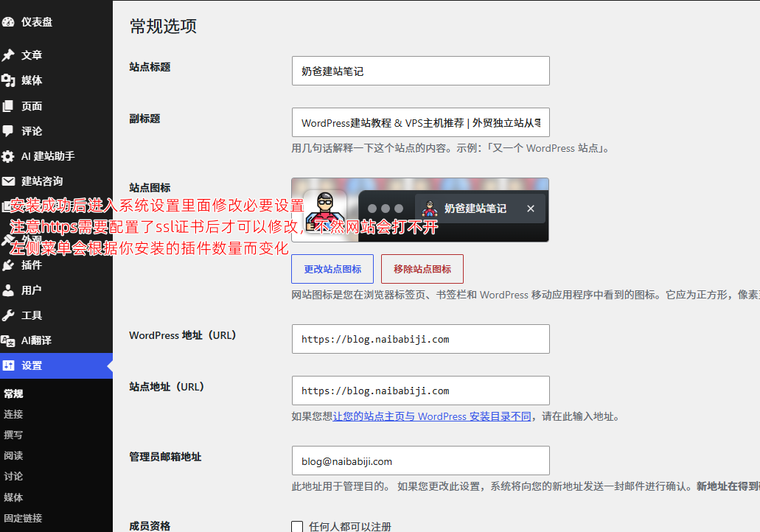Open 撰写 settings submenu

point(13,435)
